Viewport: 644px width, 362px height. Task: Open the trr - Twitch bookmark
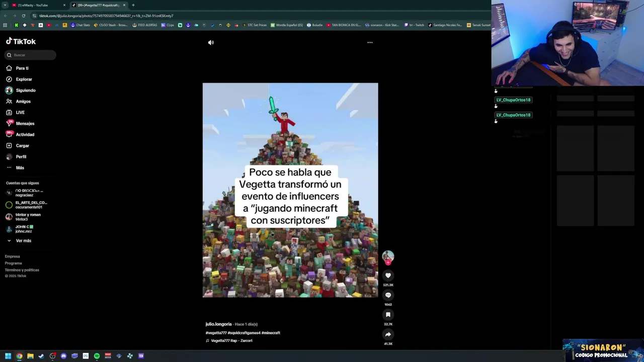coord(415,25)
